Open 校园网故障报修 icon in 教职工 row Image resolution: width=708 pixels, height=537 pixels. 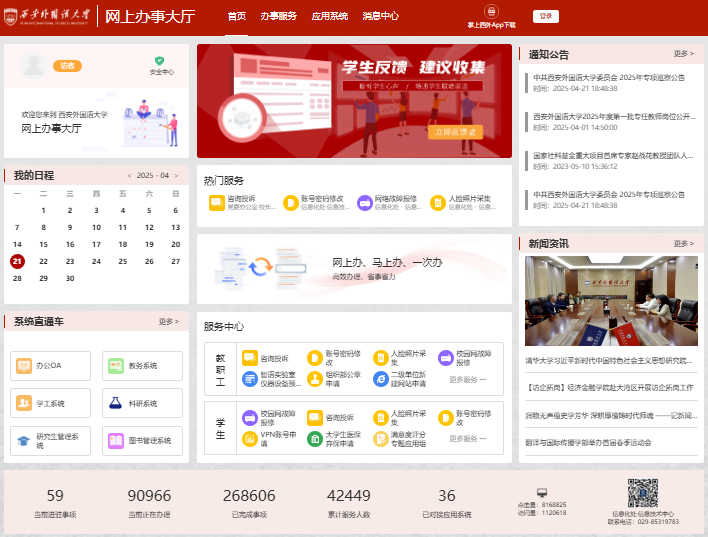446,358
